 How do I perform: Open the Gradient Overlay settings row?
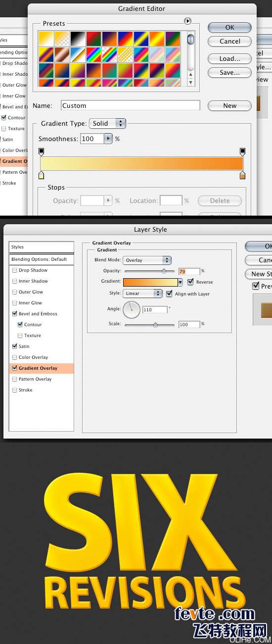[x=42, y=368]
